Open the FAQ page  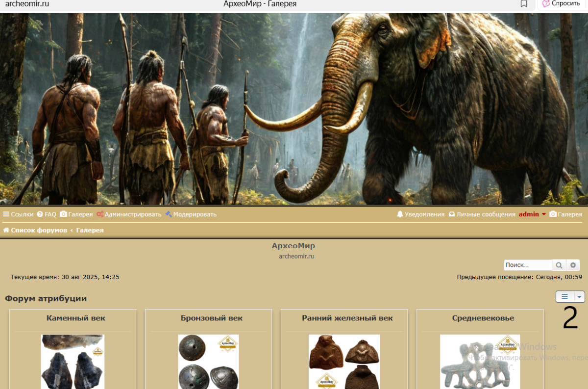point(47,214)
